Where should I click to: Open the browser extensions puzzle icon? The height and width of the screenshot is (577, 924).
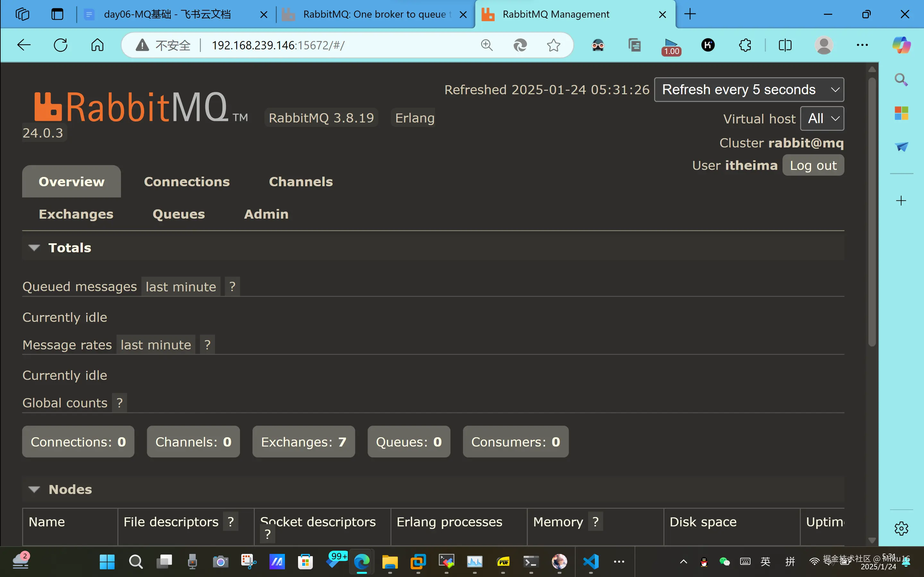(745, 46)
